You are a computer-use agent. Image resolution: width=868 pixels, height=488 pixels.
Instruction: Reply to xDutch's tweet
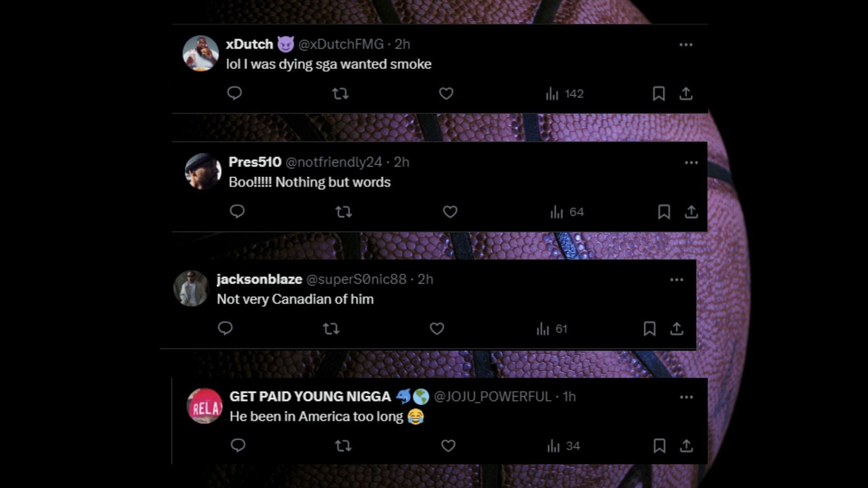234,93
